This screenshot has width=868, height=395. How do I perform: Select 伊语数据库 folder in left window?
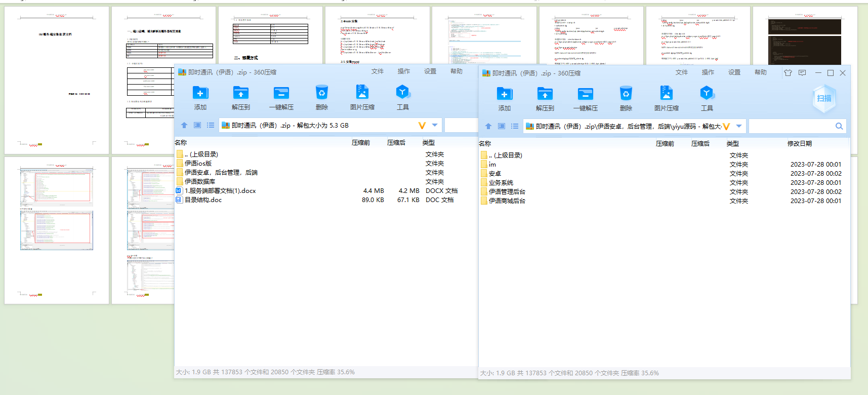[x=200, y=182]
